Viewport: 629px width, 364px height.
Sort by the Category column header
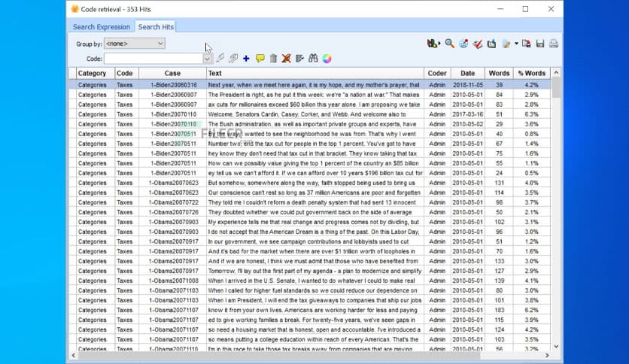click(x=96, y=74)
